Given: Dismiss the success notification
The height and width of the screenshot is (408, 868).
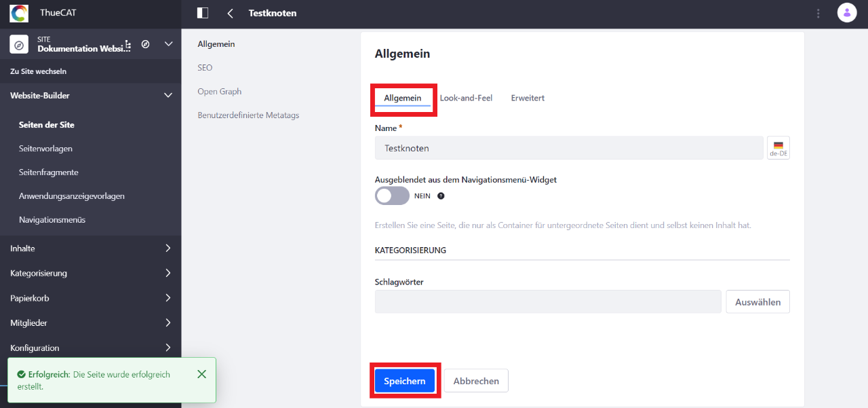Looking at the screenshot, I should point(201,374).
